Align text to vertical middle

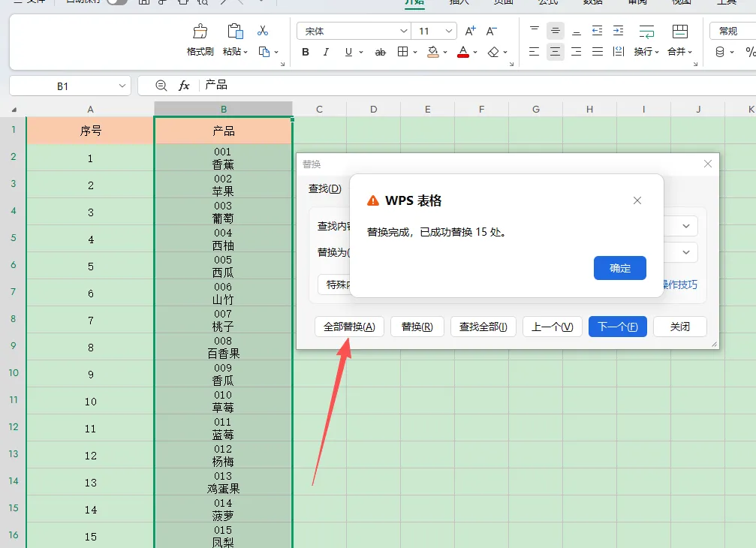(556, 32)
